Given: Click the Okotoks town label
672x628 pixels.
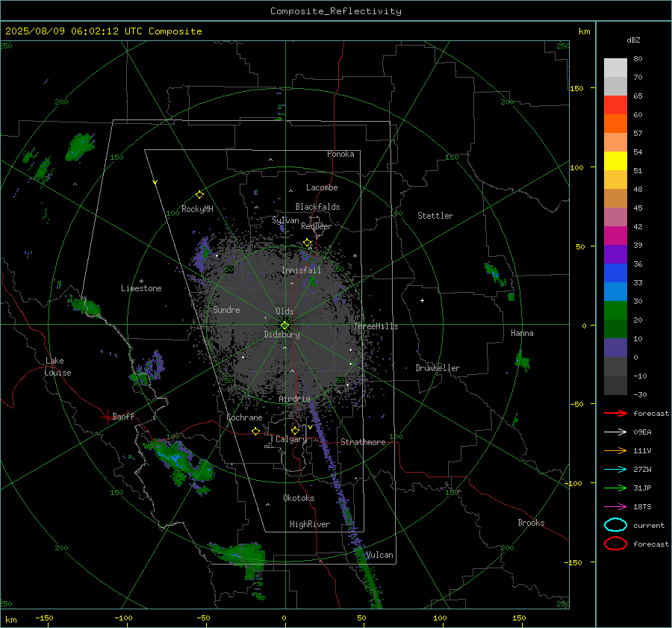Looking at the screenshot, I should (299, 498).
